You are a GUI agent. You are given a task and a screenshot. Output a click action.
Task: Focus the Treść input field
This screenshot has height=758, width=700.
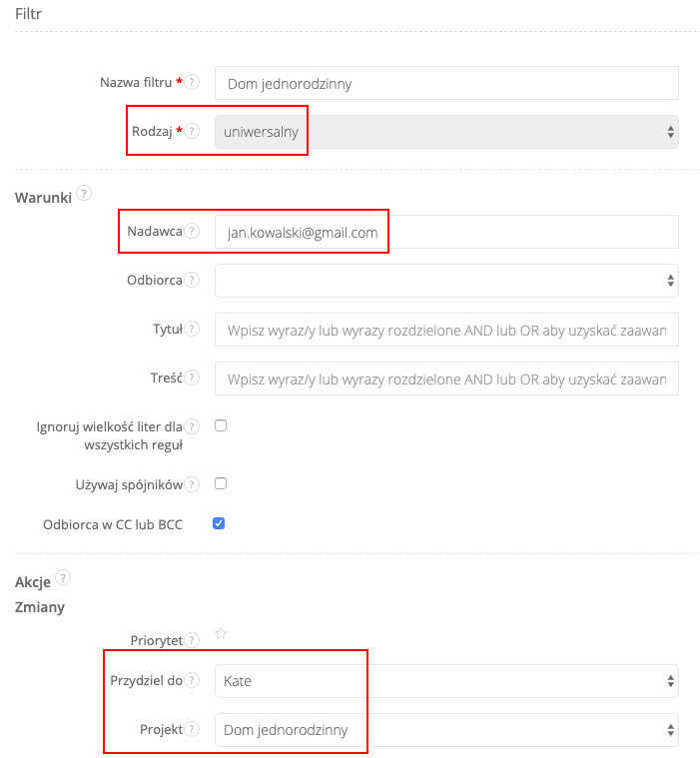point(446,379)
